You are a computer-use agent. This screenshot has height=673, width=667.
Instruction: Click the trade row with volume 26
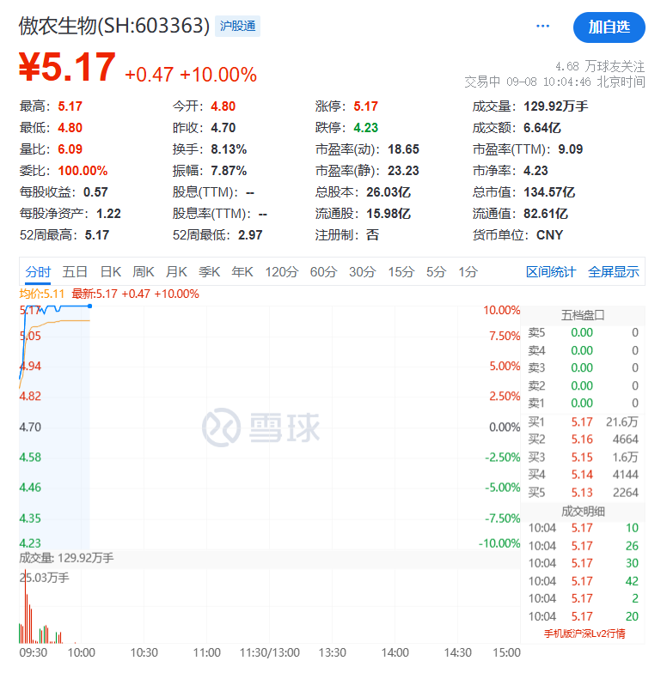[583, 546]
